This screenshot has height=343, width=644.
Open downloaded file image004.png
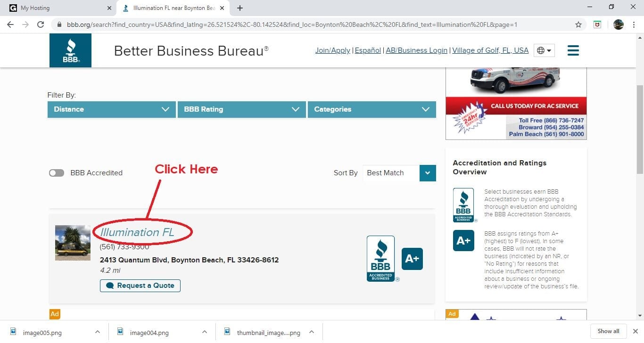pyautogui.click(x=149, y=333)
